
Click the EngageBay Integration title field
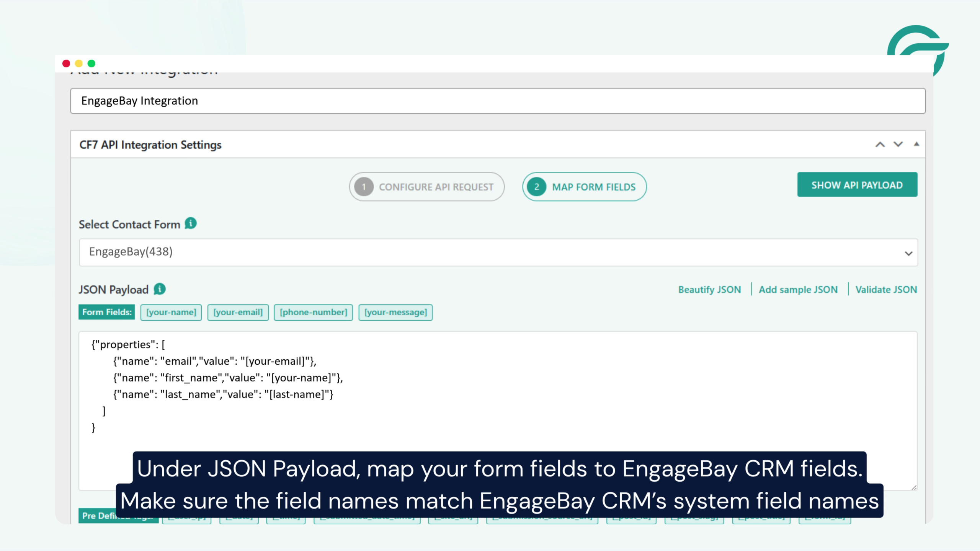click(x=498, y=101)
